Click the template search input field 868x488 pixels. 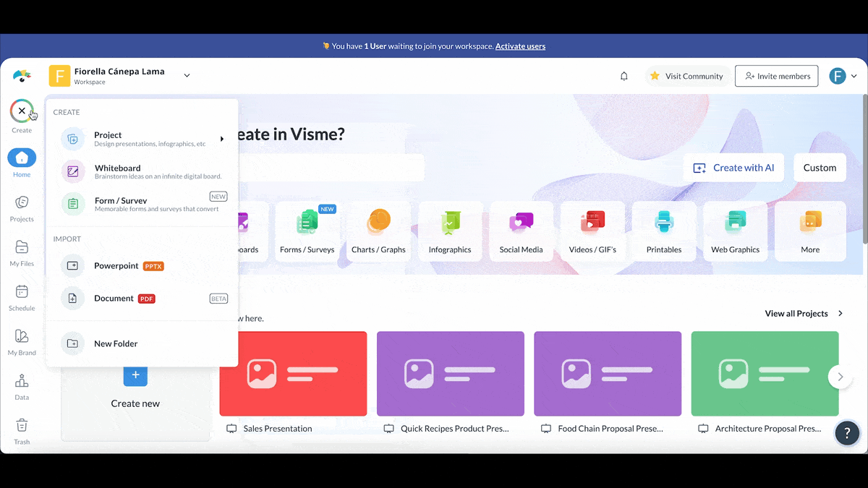[x=331, y=168]
